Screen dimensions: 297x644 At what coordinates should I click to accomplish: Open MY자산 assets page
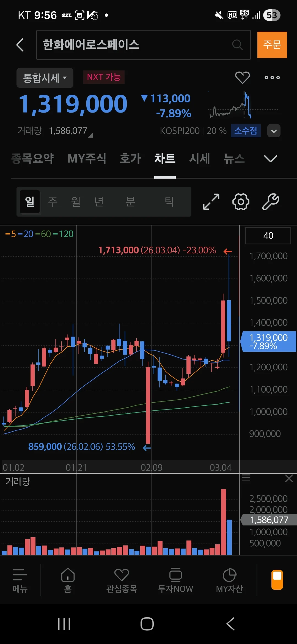tap(230, 580)
